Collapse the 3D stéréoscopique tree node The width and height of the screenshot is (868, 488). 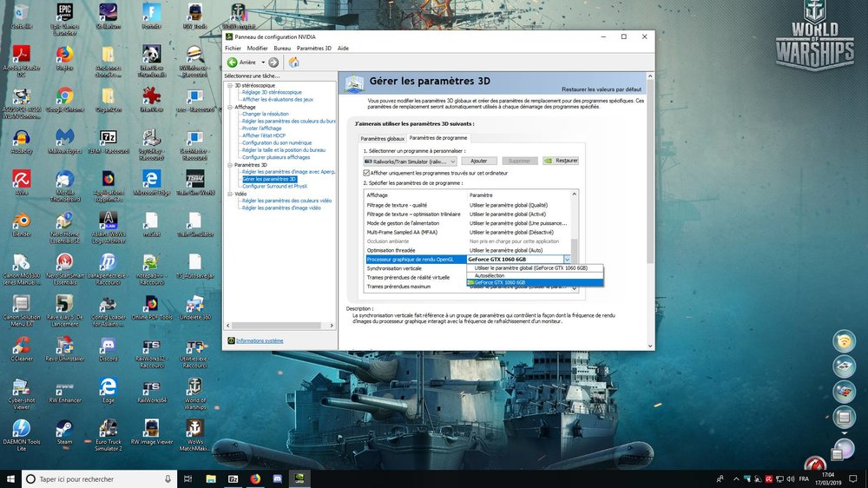[230, 85]
